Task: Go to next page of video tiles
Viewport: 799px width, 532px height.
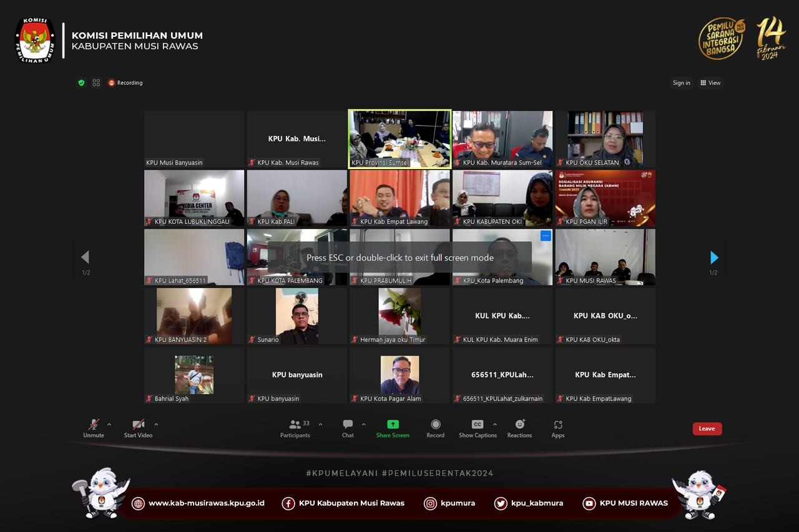Action: click(x=714, y=258)
